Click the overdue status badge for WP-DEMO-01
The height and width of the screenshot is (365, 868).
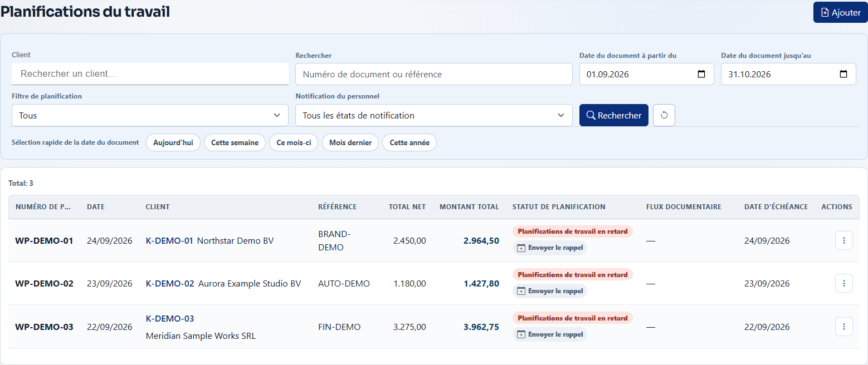(x=573, y=231)
